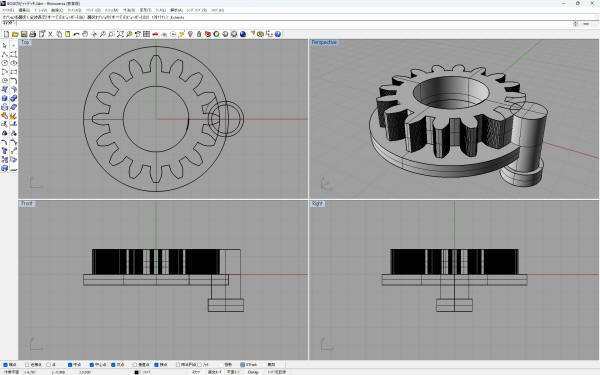
Task: Toggle the 平面モード (Planar) status bar pane
Action: (x=233, y=372)
